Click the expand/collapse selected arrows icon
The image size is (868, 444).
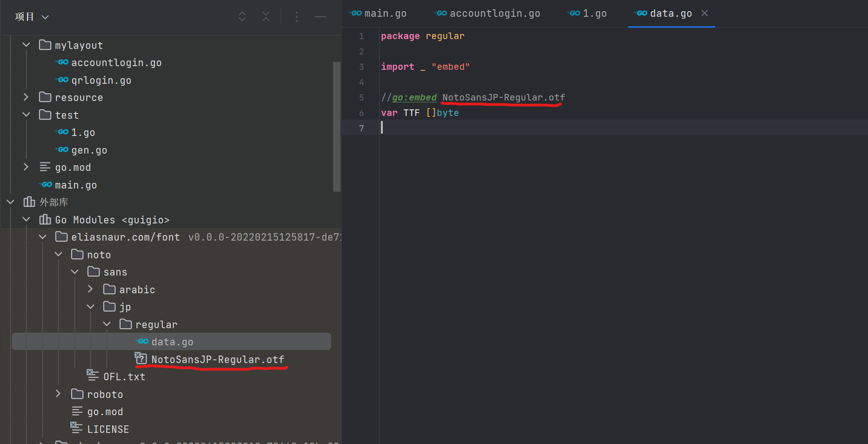[242, 17]
